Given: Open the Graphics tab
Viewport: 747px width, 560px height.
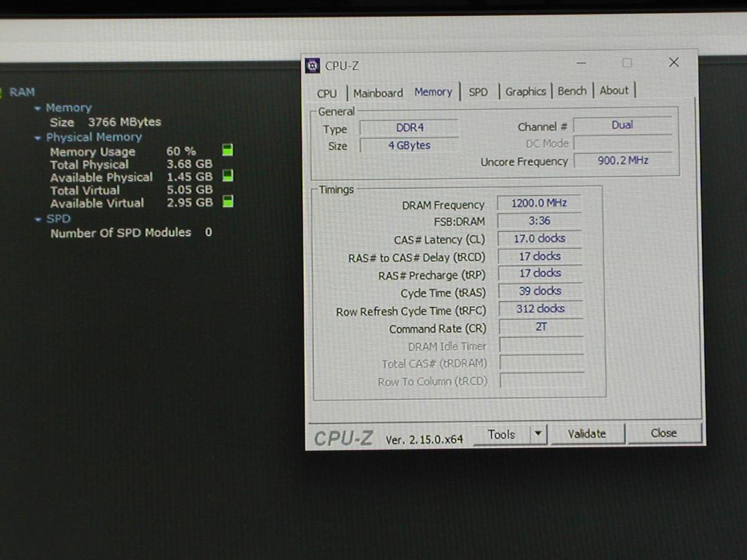Looking at the screenshot, I should [x=526, y=91].
